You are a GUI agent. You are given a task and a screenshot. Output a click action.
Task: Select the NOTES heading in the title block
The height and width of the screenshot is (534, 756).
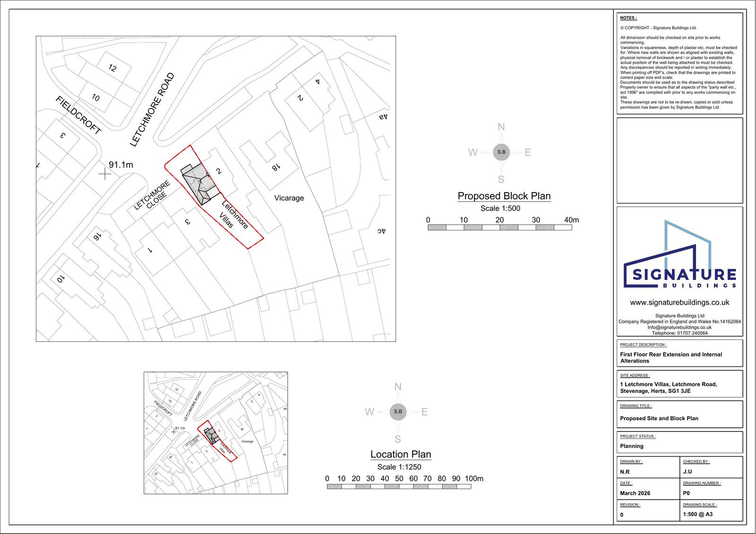coord(628,18)
